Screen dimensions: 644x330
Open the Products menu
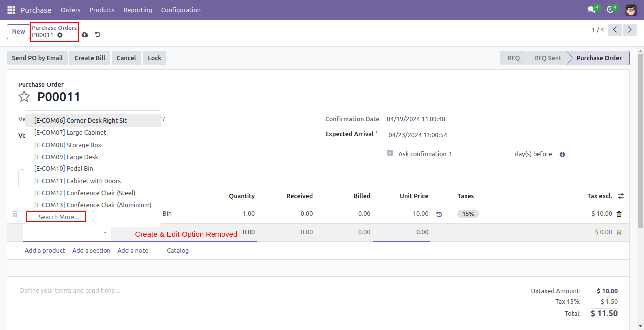pos(102,10)
